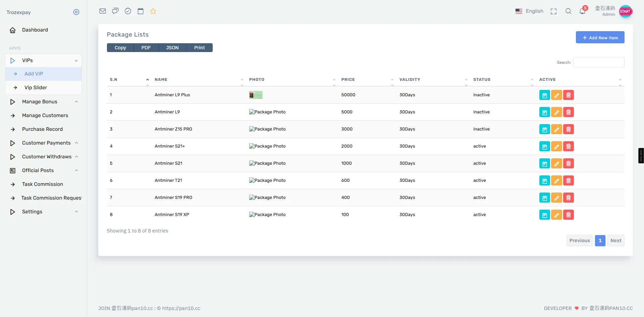
Task: Delete Antminer L9 Plus with red trash icon
Action: tap(569, 95)
